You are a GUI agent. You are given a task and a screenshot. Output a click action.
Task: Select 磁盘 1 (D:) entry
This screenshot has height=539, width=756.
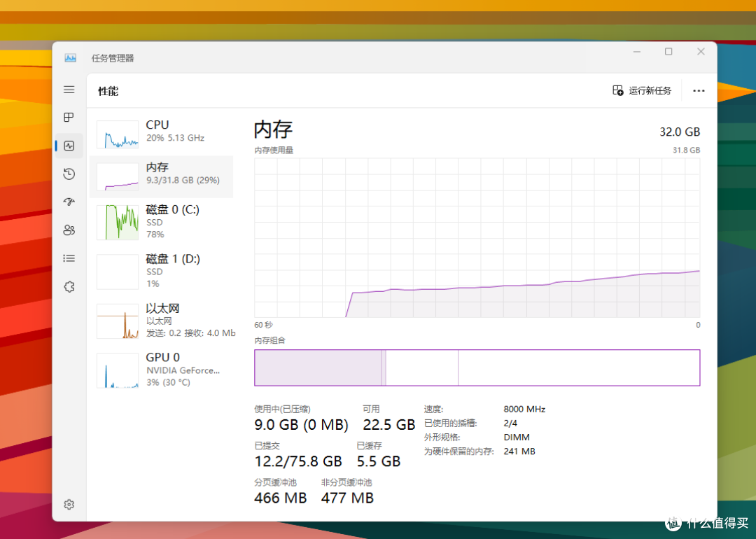click(x=161, y=271)
